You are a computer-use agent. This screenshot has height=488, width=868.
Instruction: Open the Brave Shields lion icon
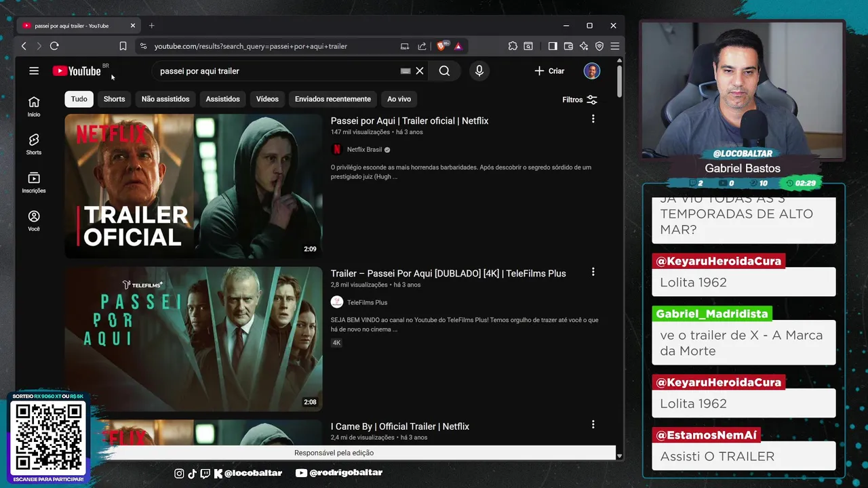point(442,46)
